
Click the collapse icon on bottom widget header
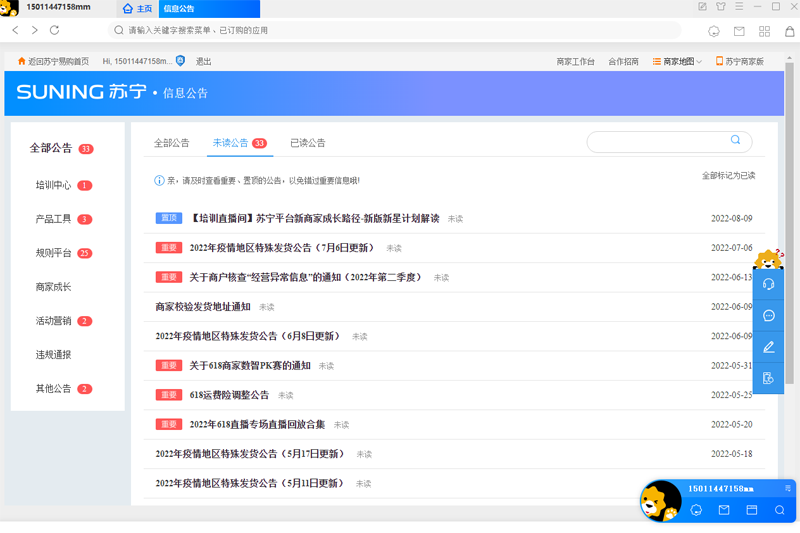click(x=788, y=488)
